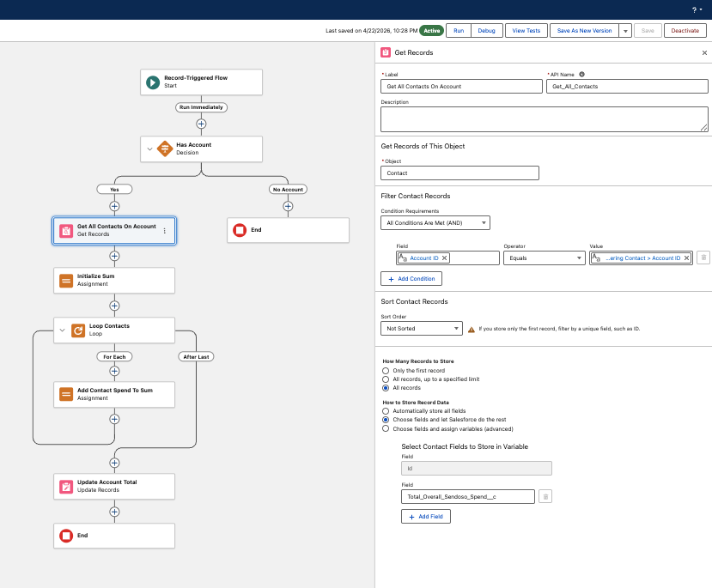The image size is (712, 588).
Task: Delete the Total_Overall_Sendoso_Spend__c field row
Action: click(545, 496)
